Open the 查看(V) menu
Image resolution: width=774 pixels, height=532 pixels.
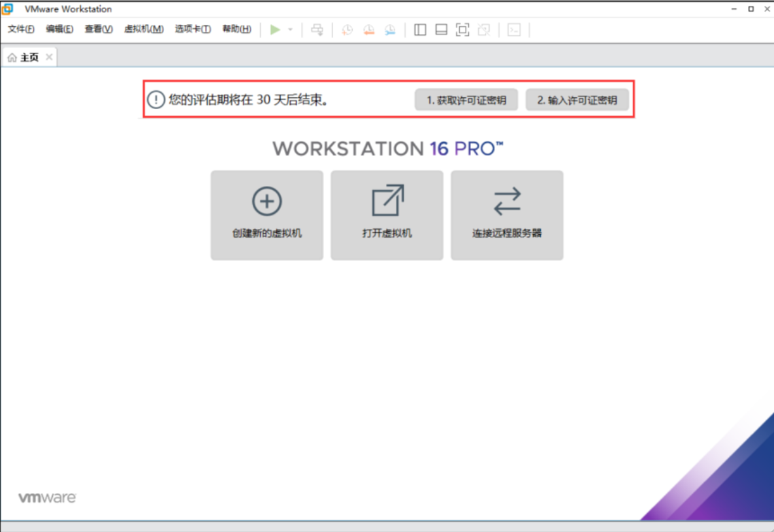coord(98,29)
